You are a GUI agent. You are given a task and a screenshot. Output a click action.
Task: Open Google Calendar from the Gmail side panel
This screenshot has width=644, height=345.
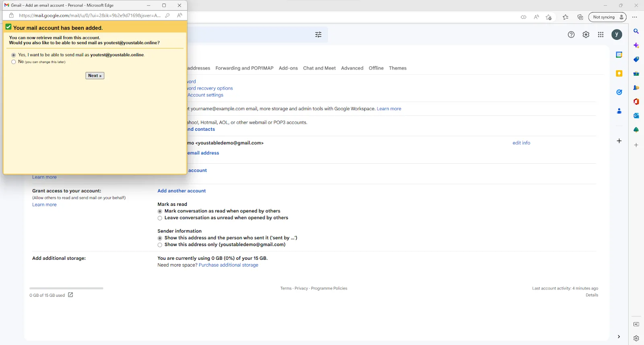pos(619,55)
